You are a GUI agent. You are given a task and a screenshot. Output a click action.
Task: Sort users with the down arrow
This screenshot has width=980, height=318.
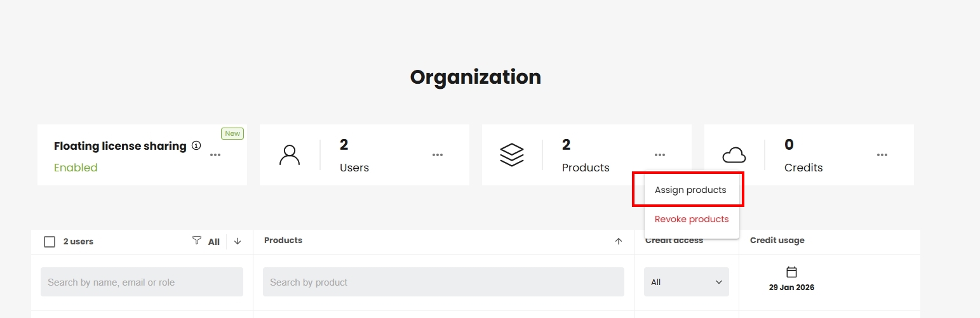(238, 241)
